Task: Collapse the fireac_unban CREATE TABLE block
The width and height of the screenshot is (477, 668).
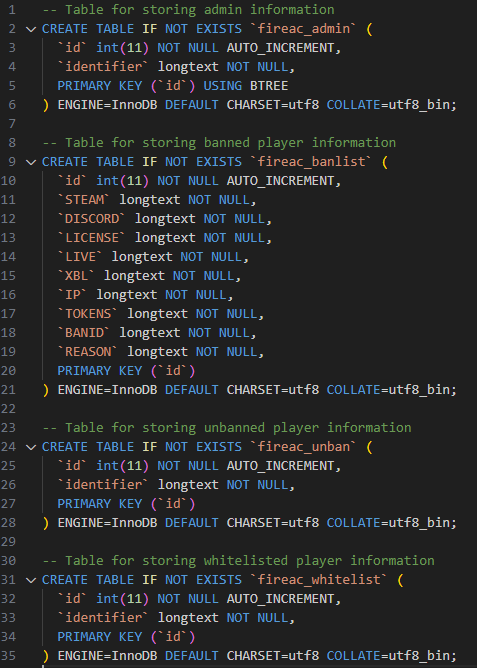Action: pyautogui.click(x=31, y=447)
